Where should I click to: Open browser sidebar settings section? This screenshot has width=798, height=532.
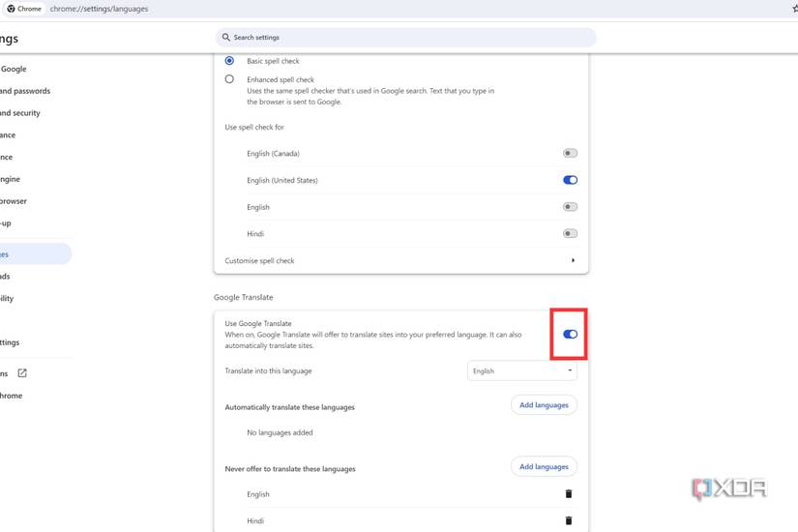tap(14, 201)
